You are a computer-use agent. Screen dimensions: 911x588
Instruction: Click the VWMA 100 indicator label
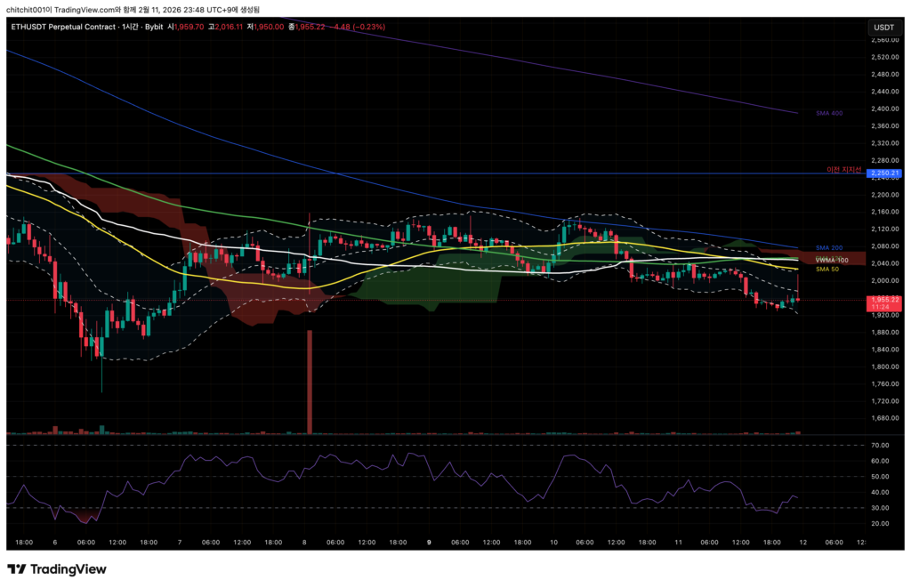[831, 260]
